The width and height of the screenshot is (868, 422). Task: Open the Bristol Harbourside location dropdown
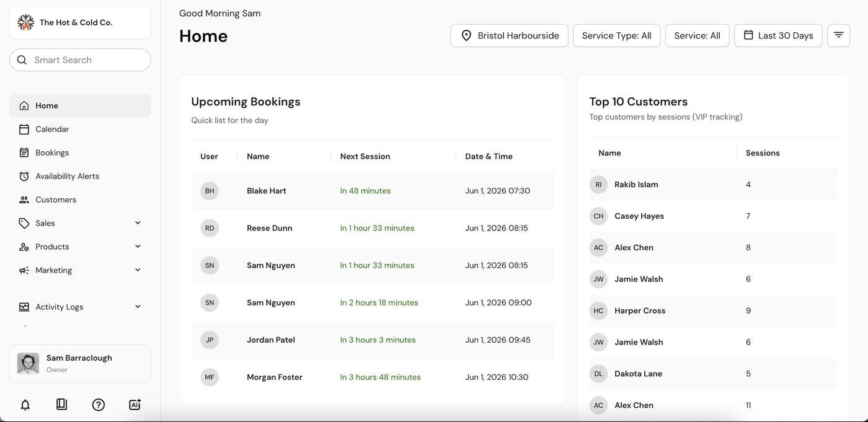pyautogui.click(x=509, y=35)
